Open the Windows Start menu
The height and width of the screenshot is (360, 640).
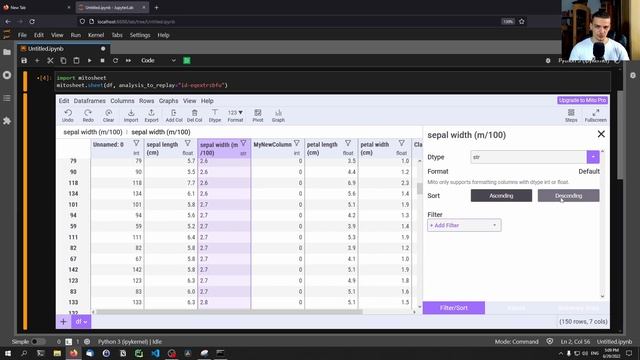click(8, 353)
